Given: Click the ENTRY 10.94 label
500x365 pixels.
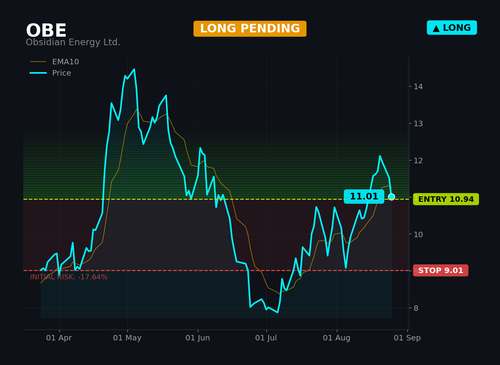Looking at the screenshot, I should click(x=446, y=199).
